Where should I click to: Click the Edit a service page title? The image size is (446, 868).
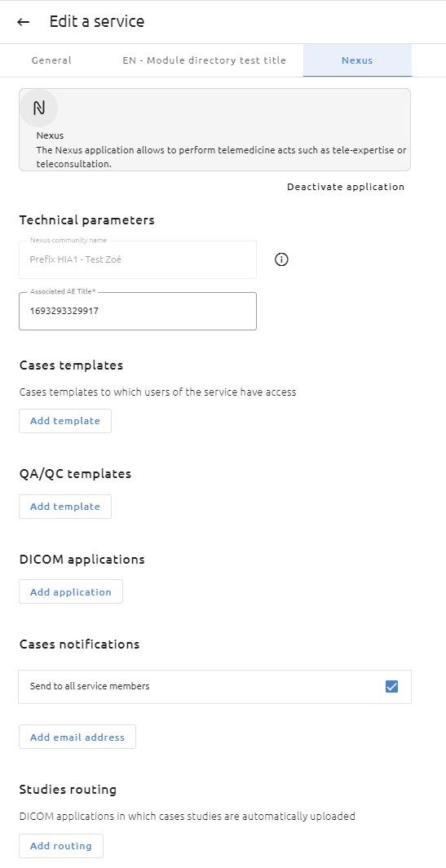(x=97, y=21)
